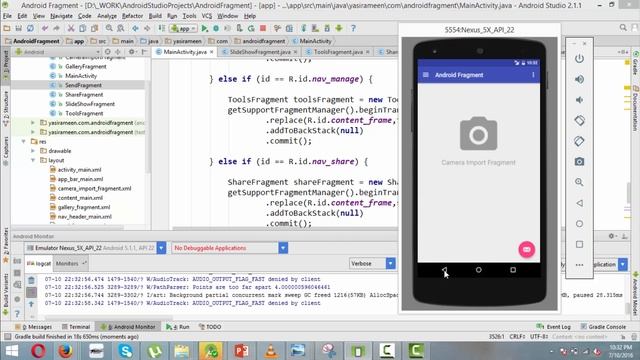
Task: Open the TODO tool window
Action: 210,327
